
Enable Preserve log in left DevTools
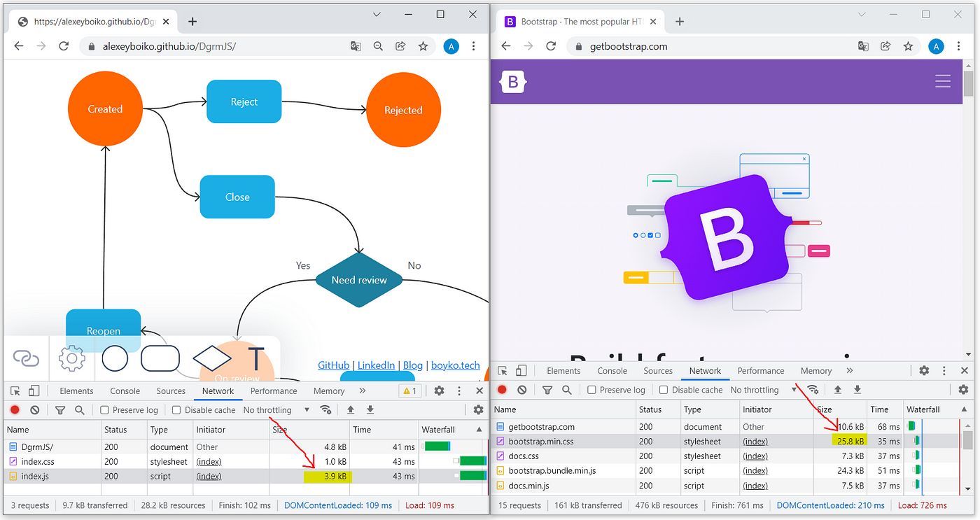pyautogui.click(x=128, y=410)
